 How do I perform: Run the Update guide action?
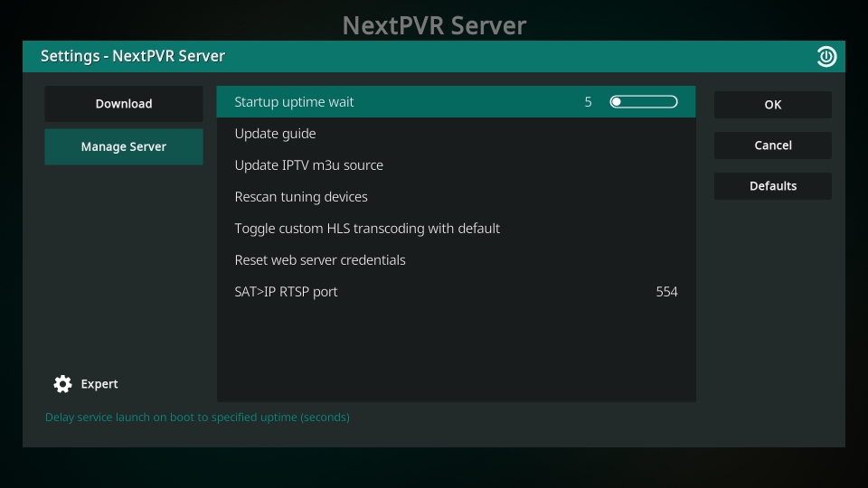pyautogui.click(x=275, y=134)
